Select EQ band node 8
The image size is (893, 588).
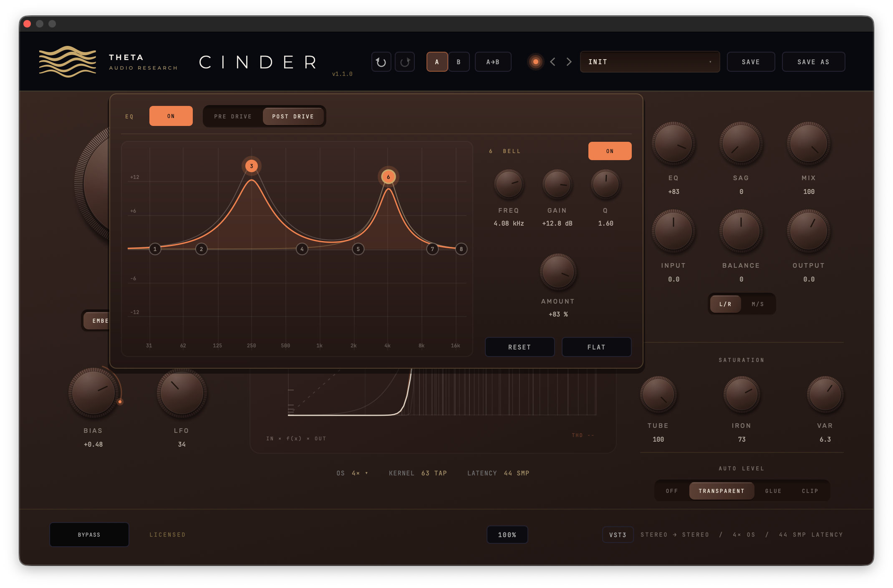(461, 249)
